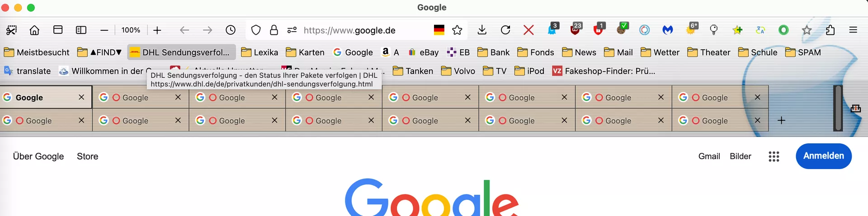Take a screenshot with the scissors icon

(x=12, y=30)
